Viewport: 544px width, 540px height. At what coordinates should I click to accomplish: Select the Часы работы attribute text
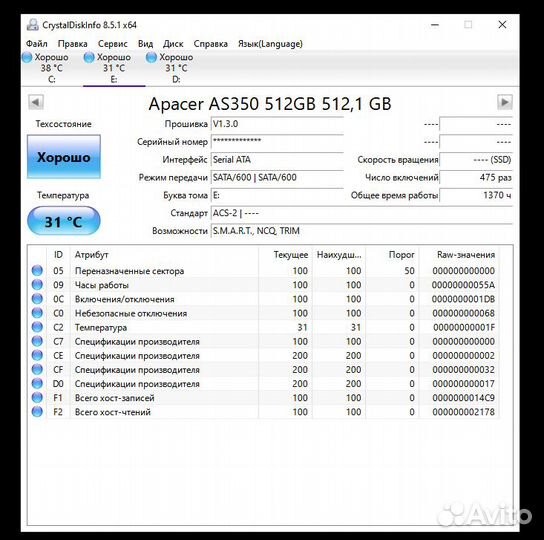pyautogui.click(x=102, y=285)
